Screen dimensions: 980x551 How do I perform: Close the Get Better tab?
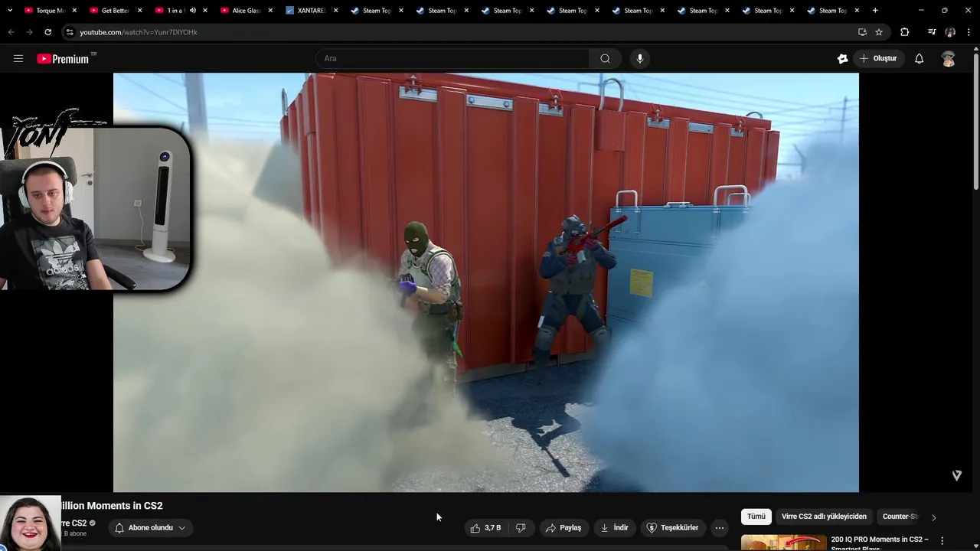coord(139,11)
